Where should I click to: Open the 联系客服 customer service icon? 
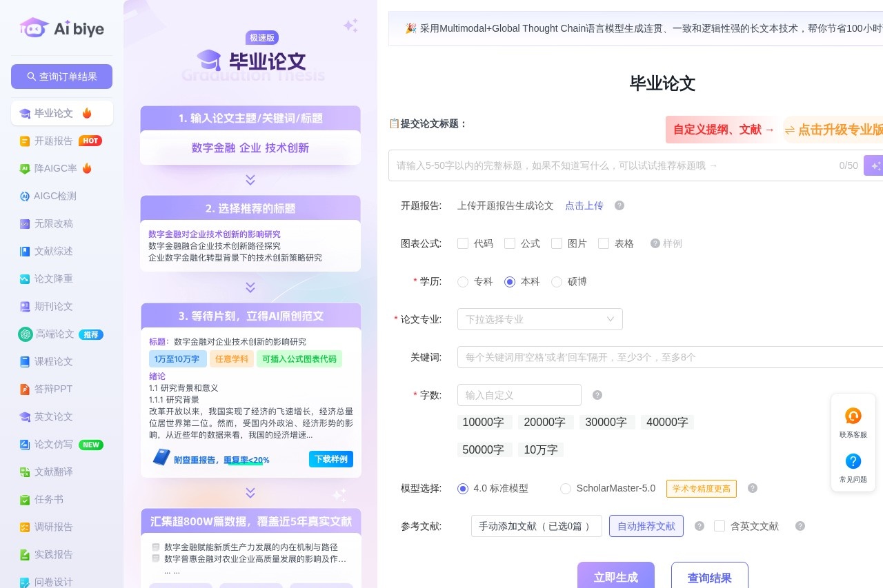(853, 416)
